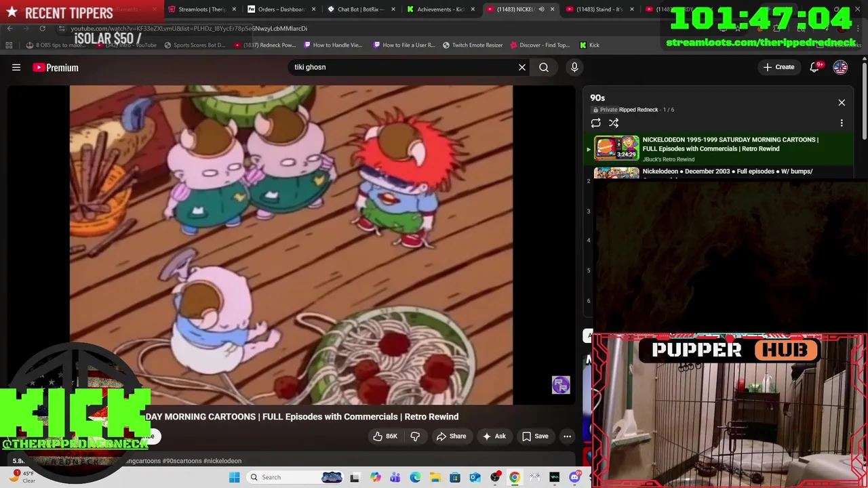This screenshot has width=868, height=488.
Task: Share the current video
Action: tap(451, 436)
